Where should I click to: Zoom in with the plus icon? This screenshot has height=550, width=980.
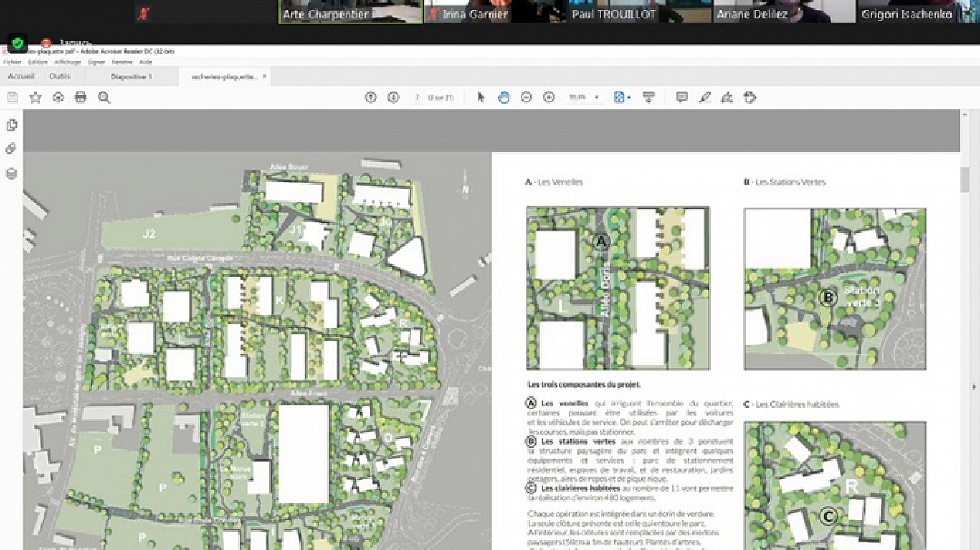pyautogui.click(x=549, y=97)
